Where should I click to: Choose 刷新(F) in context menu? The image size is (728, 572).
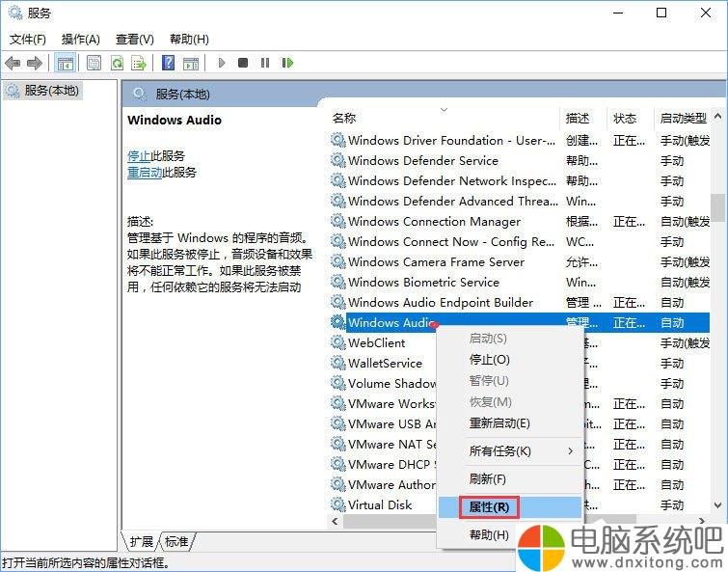(x=510, y=478)
